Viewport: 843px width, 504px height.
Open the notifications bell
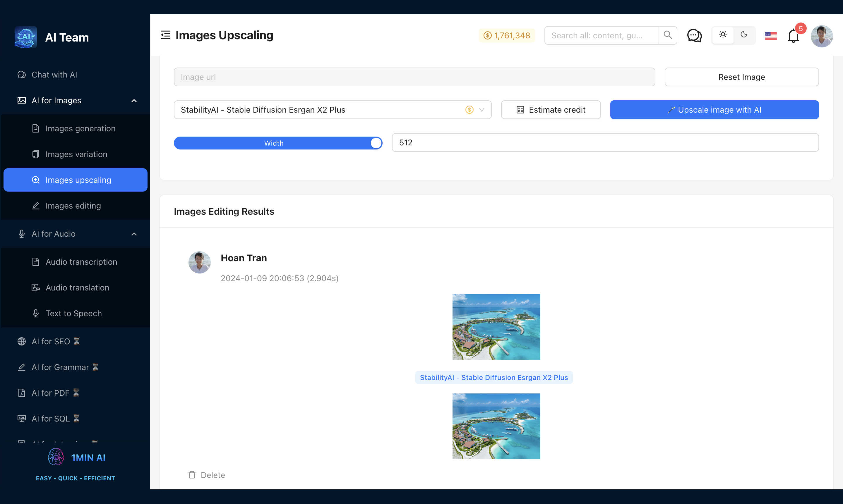793,36
